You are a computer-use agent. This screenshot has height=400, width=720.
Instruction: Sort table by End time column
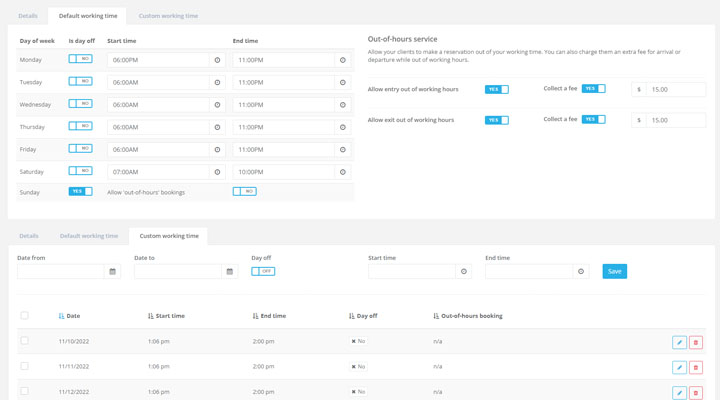(x=269, y=316)
